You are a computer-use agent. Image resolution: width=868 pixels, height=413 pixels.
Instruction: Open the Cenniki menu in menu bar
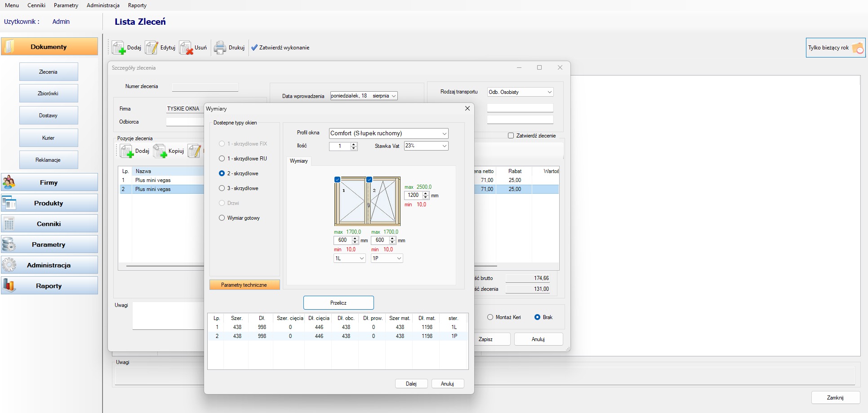click(x=36, y=5)
